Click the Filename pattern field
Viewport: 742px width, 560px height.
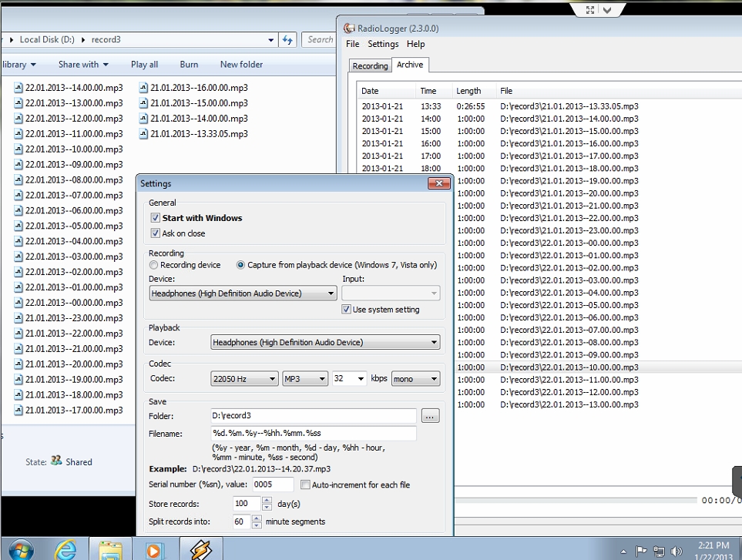click(314, 433)
